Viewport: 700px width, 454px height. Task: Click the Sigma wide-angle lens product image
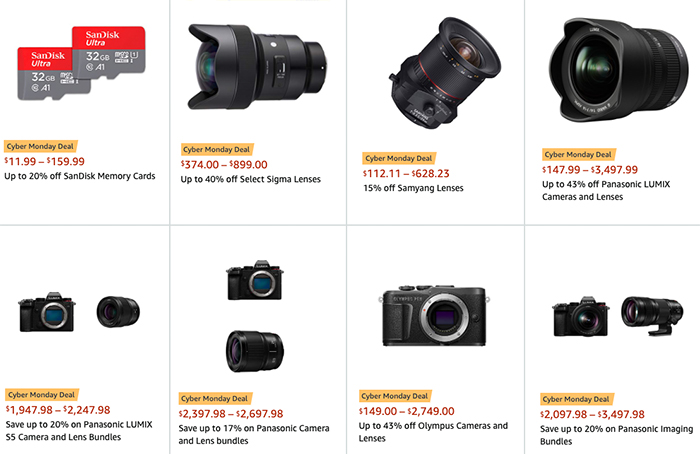tap(258, 66)
